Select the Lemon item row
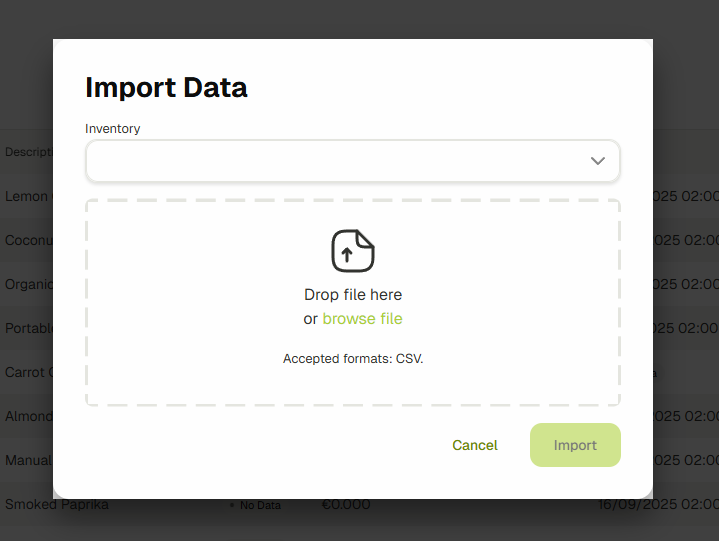Image resolution: width=719 pixels, height=541 pixels. pos(26,196)
